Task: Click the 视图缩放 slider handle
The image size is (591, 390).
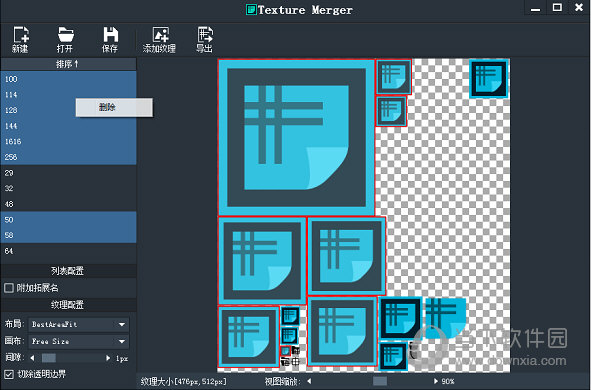Action: tap(380, 381)
